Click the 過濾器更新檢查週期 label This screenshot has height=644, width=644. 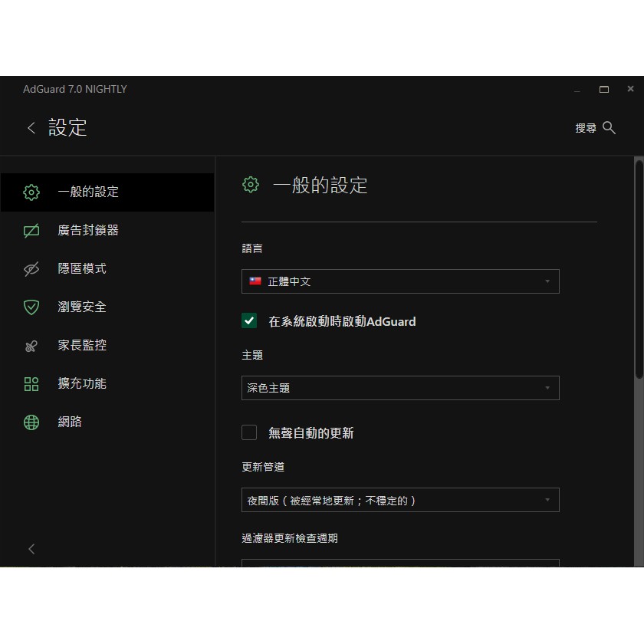point(290,538)
